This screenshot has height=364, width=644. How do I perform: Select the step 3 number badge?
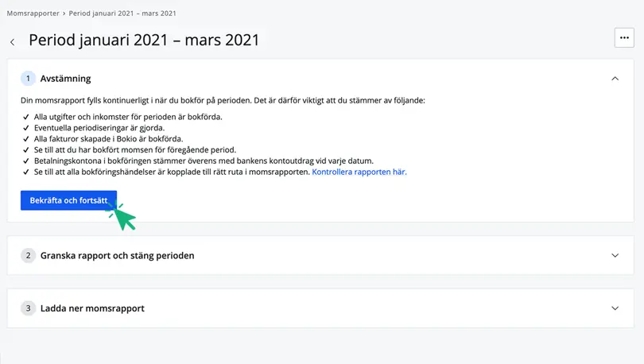[x=28, y=308]
